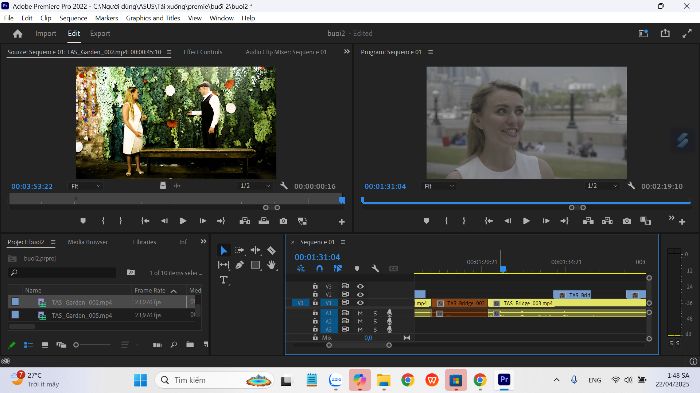Click Export Frame camera in Program monitor

[x=627, y=221]
